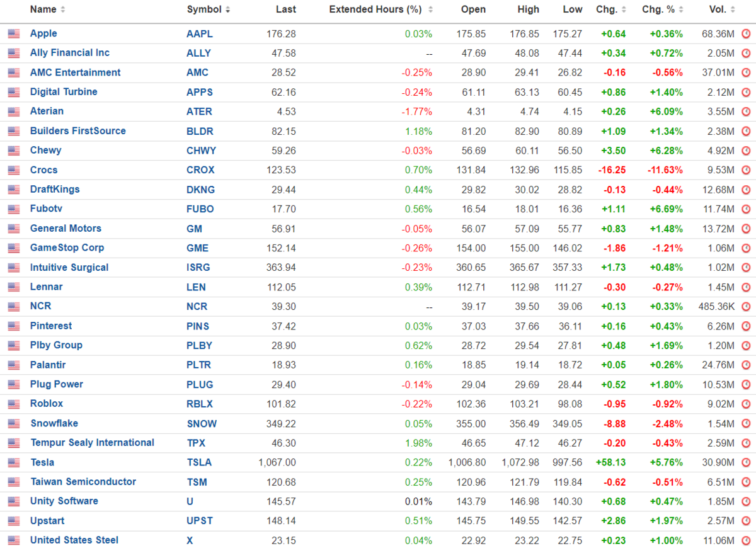Click the US flag beside DraftKings

(x=14, y=190)
